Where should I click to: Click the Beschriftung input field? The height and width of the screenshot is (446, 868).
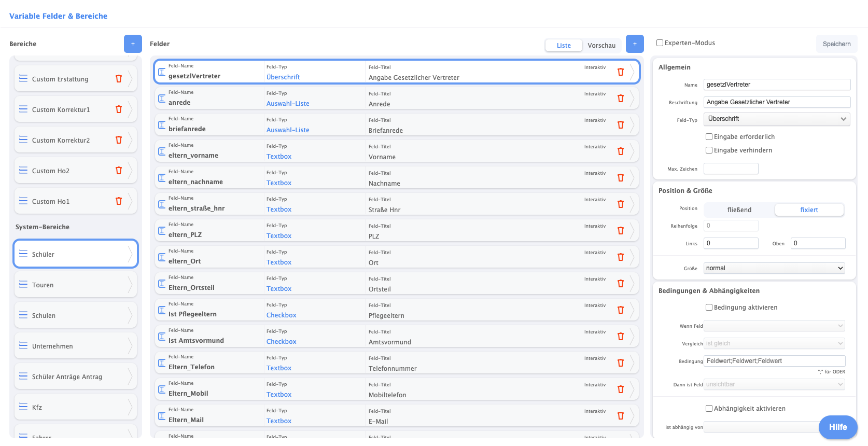pyautogui.click(x=776, y=102)
